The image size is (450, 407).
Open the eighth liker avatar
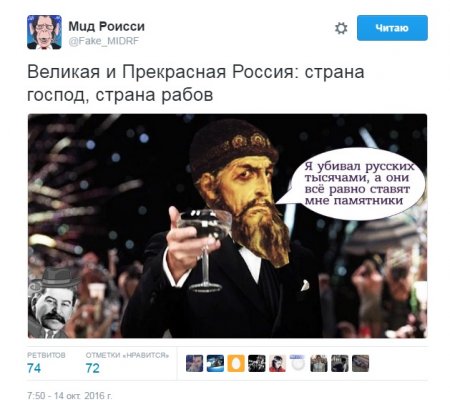[x=340, y=363]
